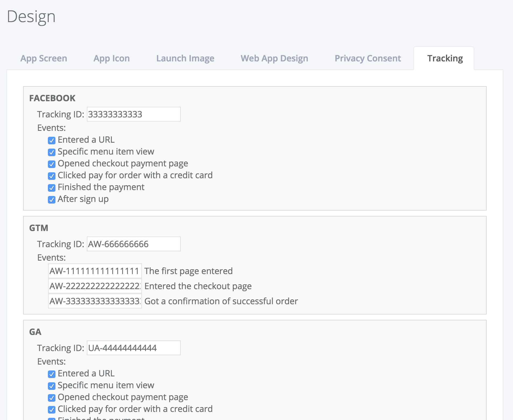Switch to the App Screen tab

pos(44,58)
